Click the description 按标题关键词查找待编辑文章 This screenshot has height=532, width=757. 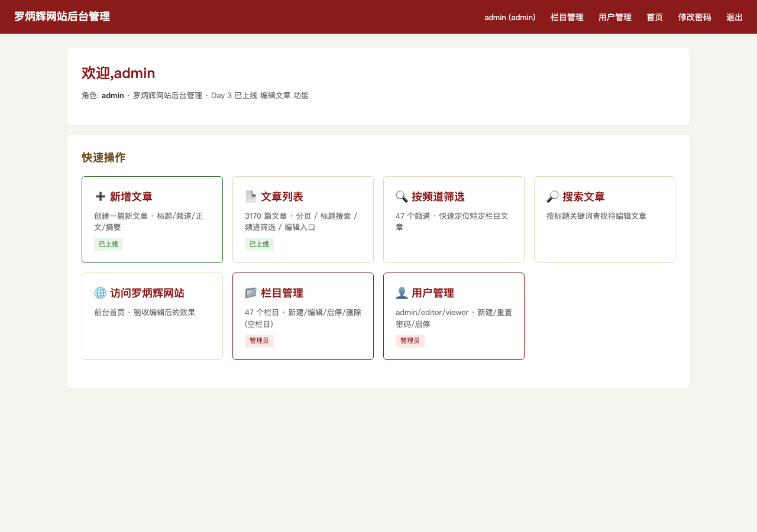pyautogui.click(x=596, y=216)
